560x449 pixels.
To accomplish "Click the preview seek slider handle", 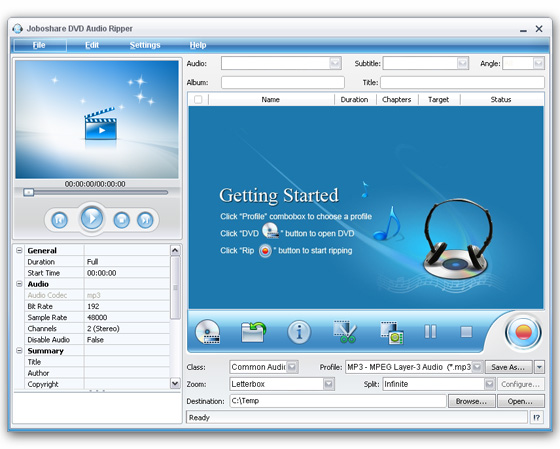I will [29, 193].
